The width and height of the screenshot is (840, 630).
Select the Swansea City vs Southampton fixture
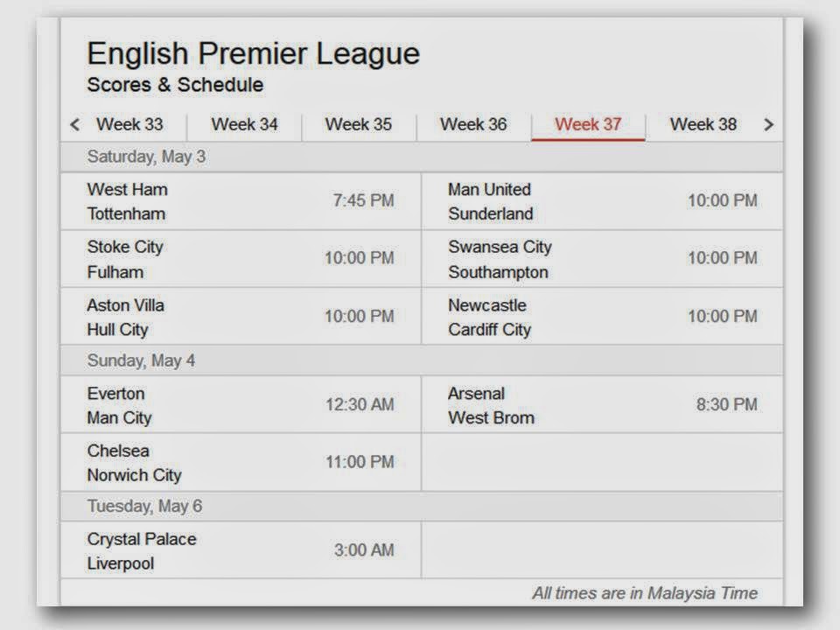[x=602, y=259]
